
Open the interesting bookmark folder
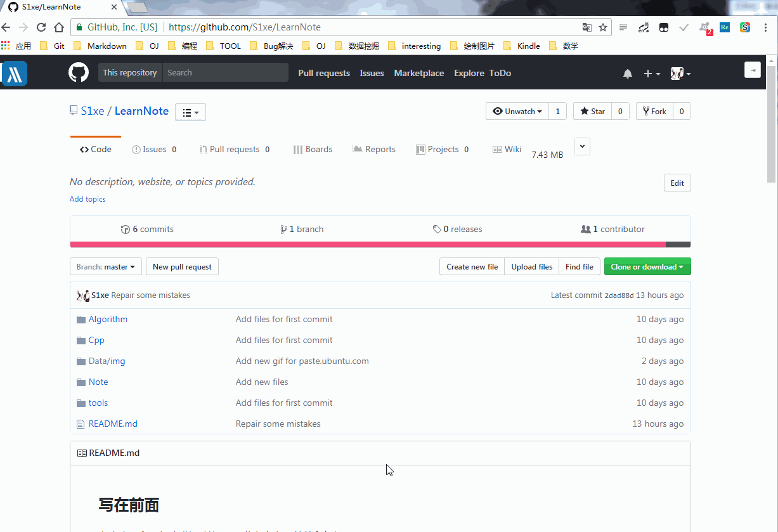(414, 46)
